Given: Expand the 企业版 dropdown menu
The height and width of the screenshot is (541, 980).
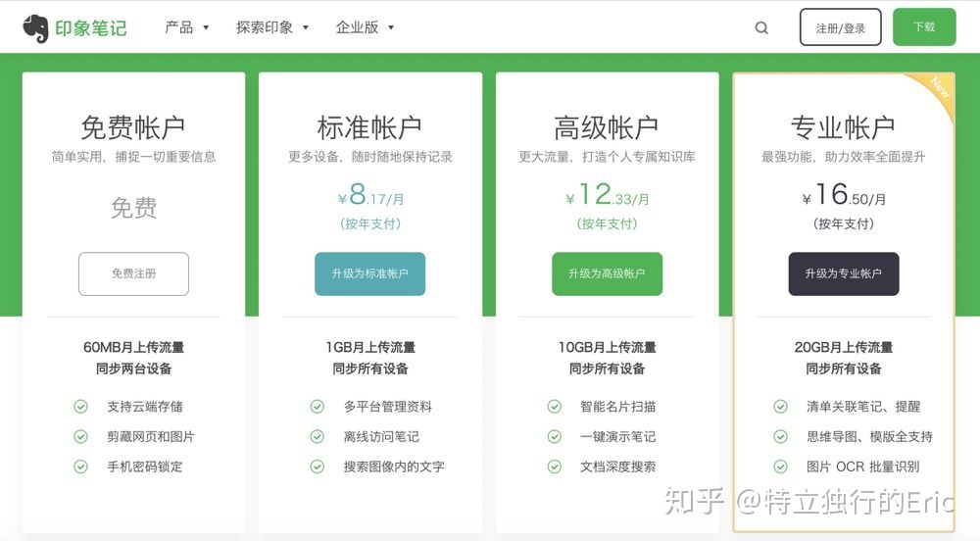Looking at the screenshot, I should pos(365,27).
